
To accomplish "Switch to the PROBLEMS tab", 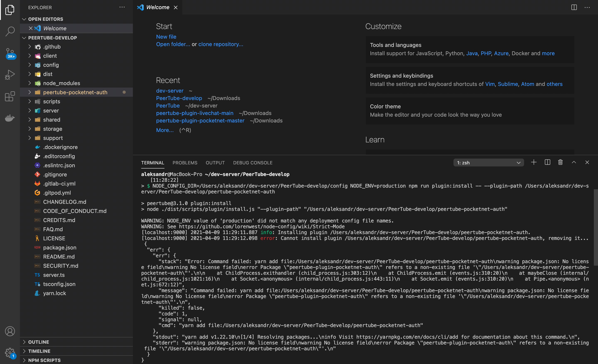I will [185, 162].
